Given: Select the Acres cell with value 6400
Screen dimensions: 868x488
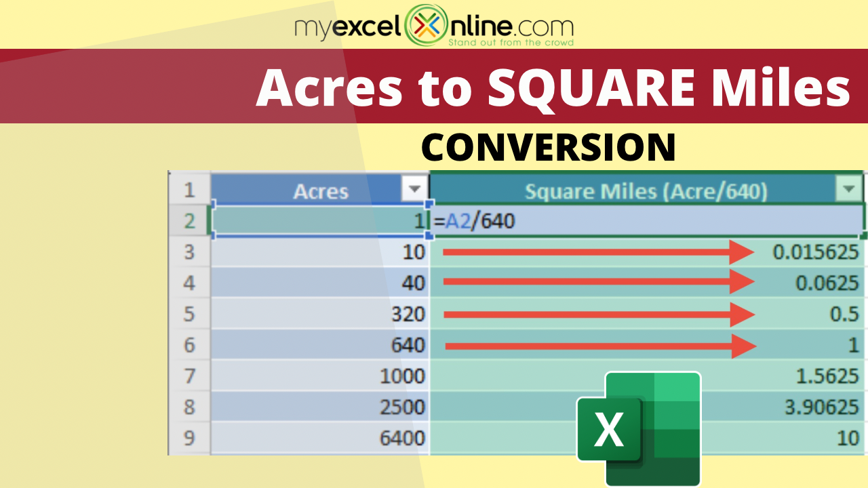Looking at the screenshot, I should point(320,438).
